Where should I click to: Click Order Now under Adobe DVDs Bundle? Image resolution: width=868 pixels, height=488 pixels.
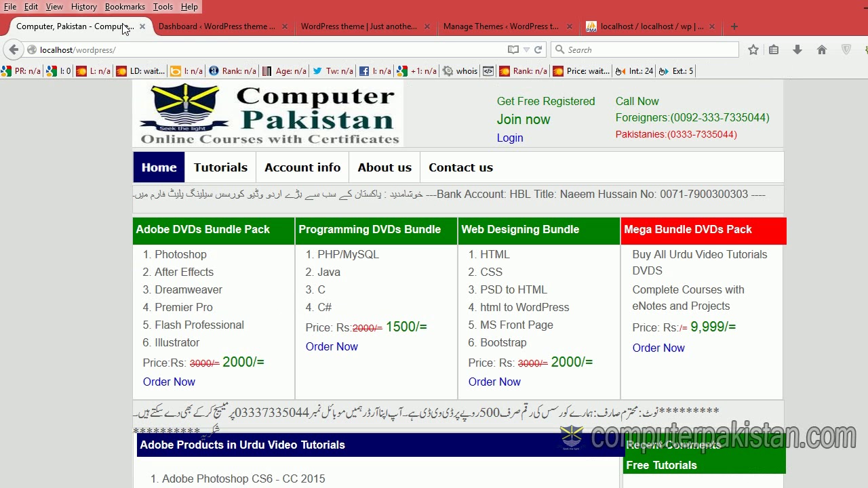pyautogui.click(x=169, y=382)
